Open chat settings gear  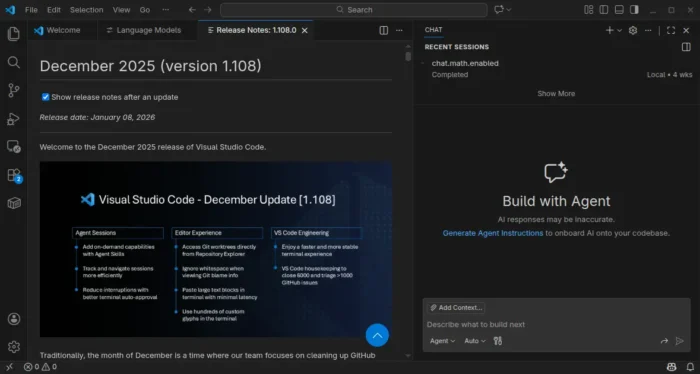point(633,30)
